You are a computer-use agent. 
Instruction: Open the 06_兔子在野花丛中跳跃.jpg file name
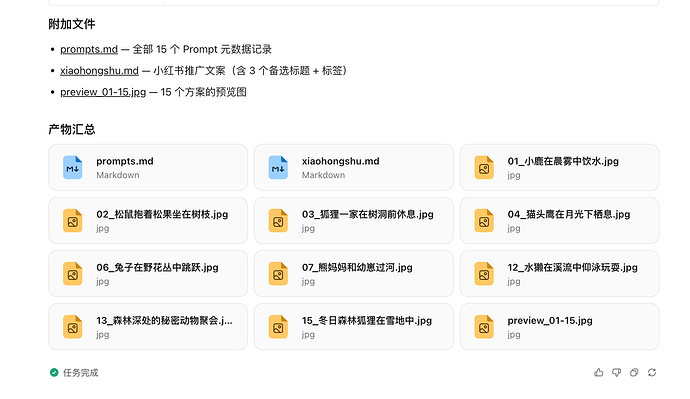[157, 267]
